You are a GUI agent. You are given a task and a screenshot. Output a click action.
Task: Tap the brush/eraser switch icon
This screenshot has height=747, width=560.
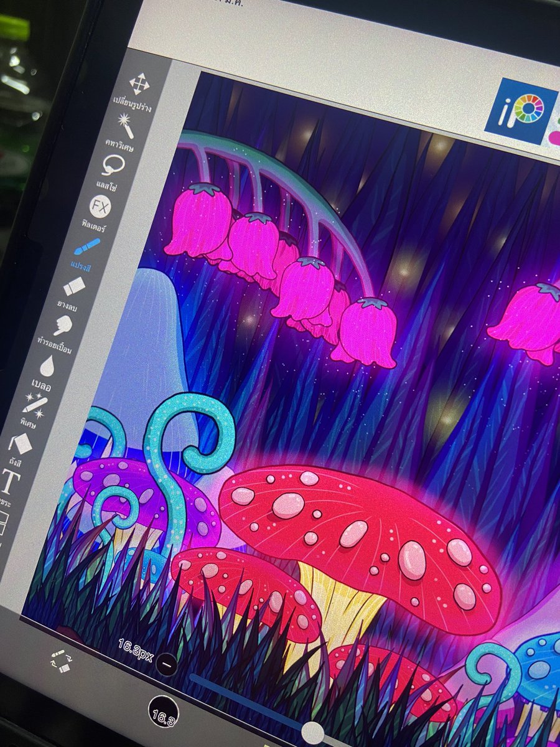tap(61, 661)
